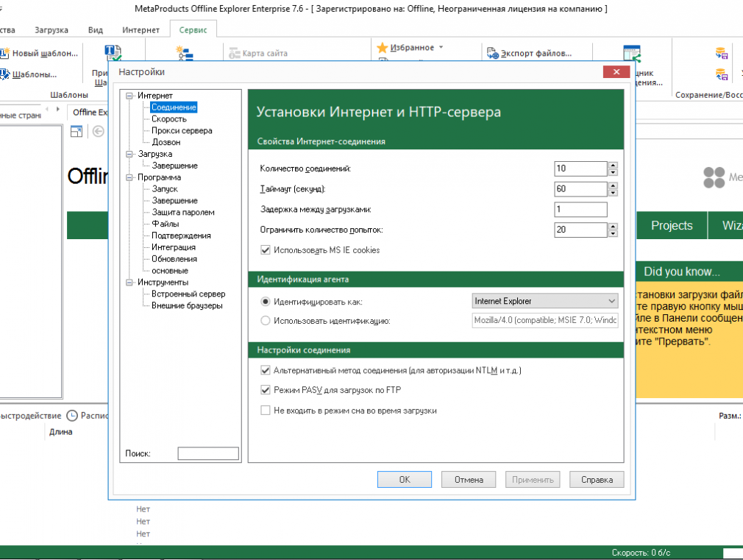743x560 pixels.
Task: Increase Количество соединений with up arrow
Action: (x=614, y=165)
